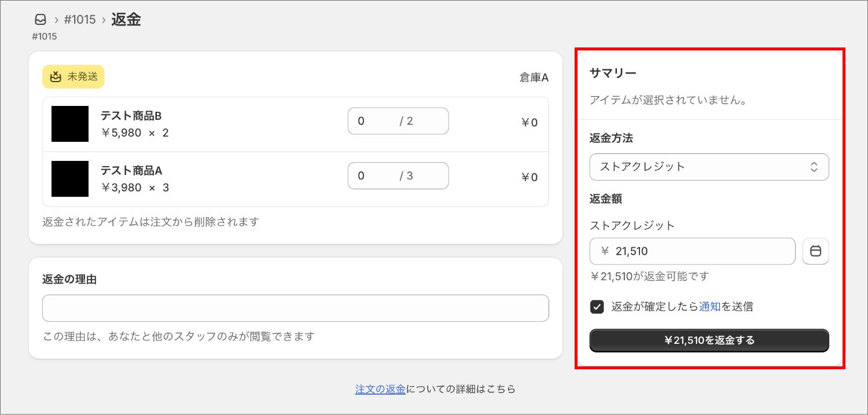Focus the テスト商品A refund quantity field
The height and width of the screenshot is (415, 868).
click(398, 175)
